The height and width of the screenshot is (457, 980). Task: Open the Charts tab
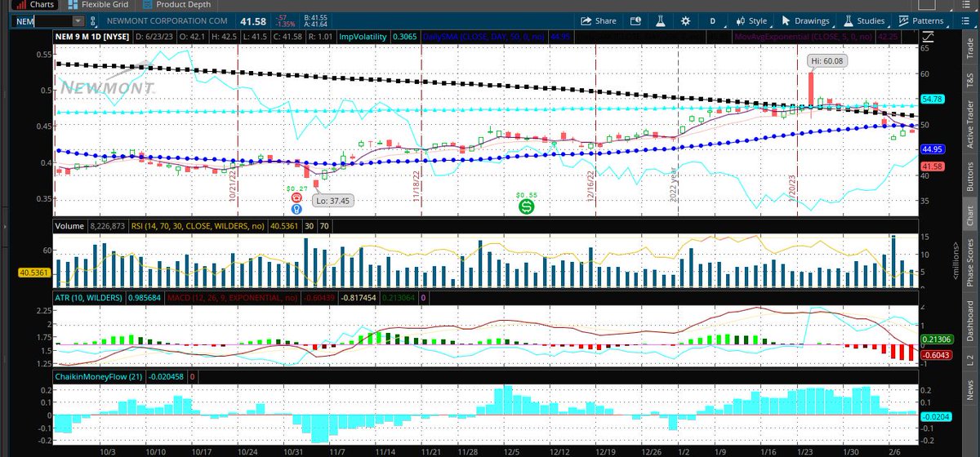pos(34,4)
